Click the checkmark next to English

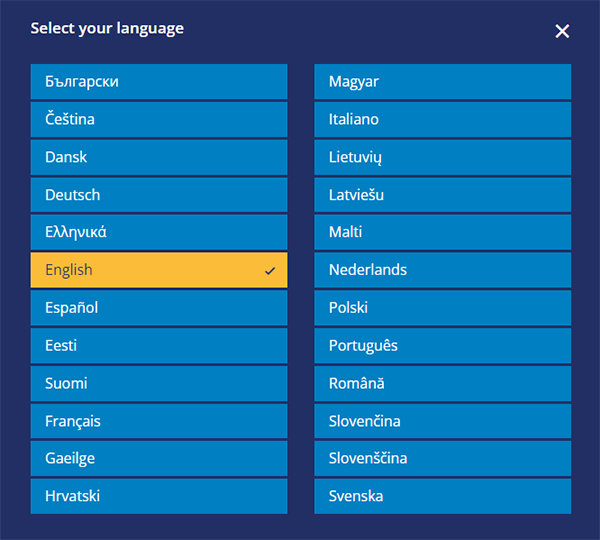point(270,271)
